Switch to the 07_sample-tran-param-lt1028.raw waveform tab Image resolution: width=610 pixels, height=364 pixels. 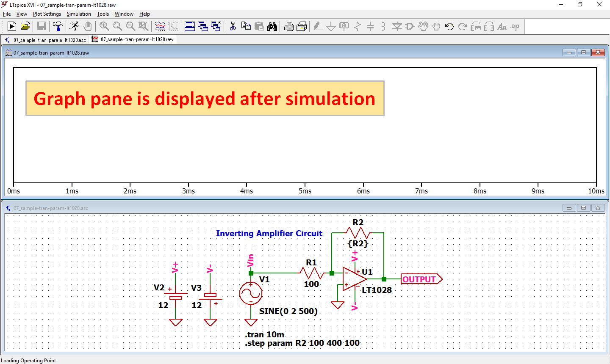[133, 39]
